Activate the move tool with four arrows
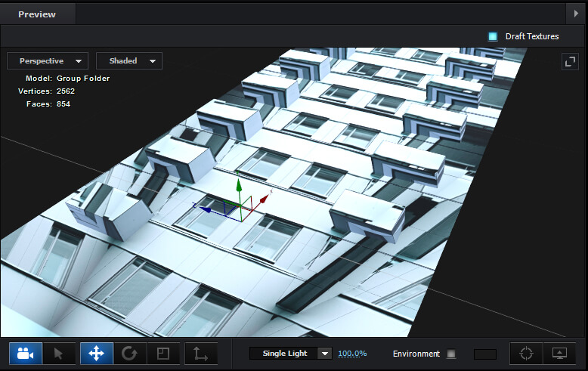Image resolution: width=588 pixels, height=371 pixels. coord(97,354)
